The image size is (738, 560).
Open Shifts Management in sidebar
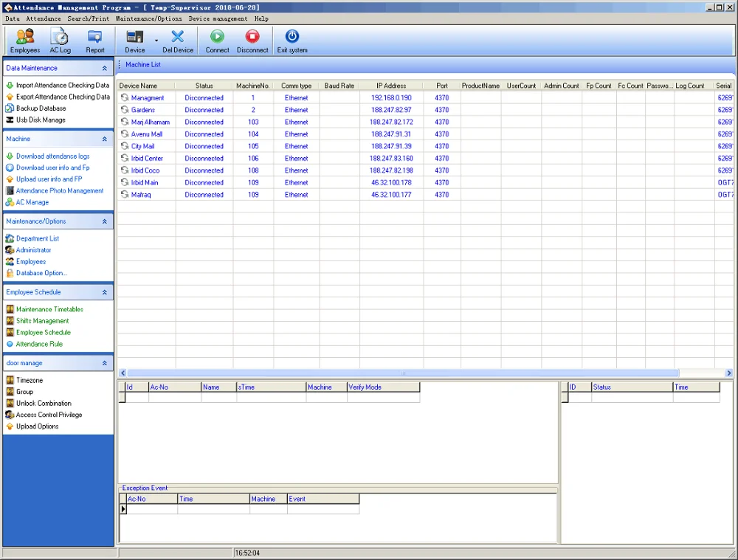click(x=42, y=321)
